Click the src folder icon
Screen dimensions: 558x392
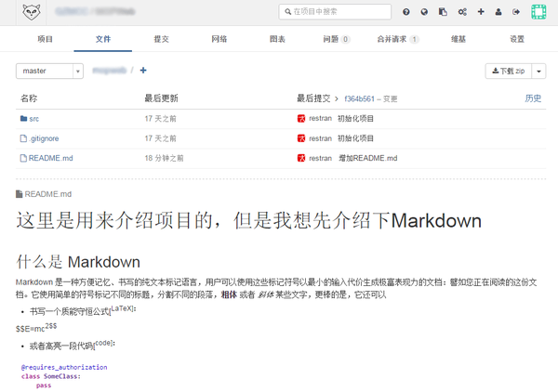(23, 118)
